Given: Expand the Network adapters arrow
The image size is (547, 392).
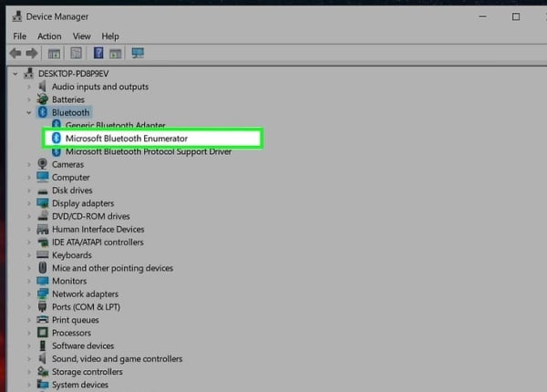Looking at the screenshot, I should pyautogui.click(x=29, y=294).
